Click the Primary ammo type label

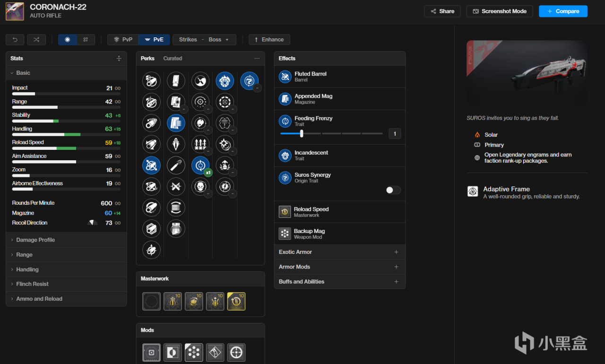pos(494,145)
